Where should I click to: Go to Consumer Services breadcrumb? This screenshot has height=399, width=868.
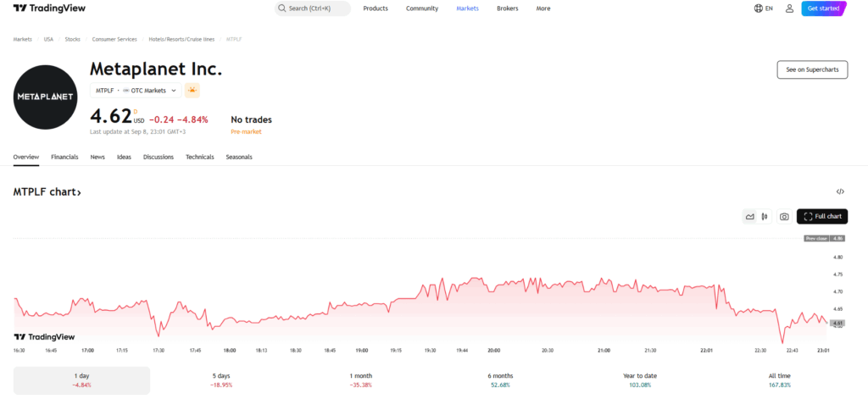pyautogui.click(x=114, y=39)
